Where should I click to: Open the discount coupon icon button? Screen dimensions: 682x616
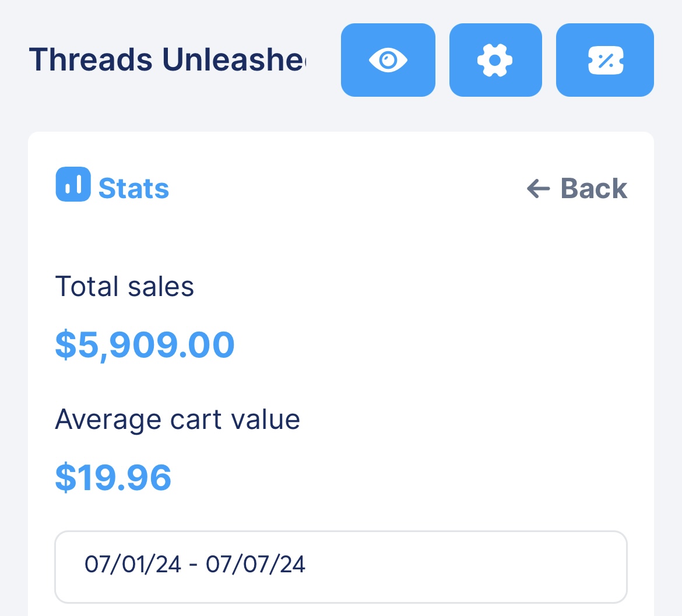605,60
